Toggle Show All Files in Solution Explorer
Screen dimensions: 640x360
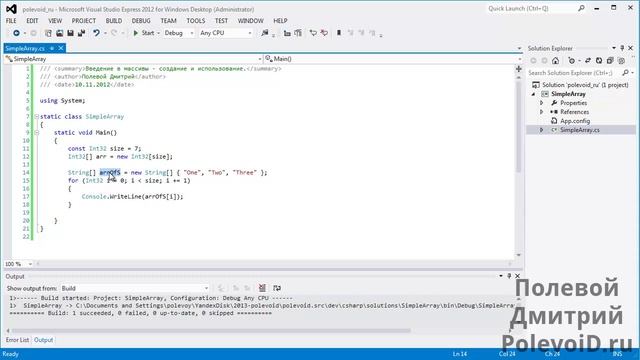tap(621, 61)
